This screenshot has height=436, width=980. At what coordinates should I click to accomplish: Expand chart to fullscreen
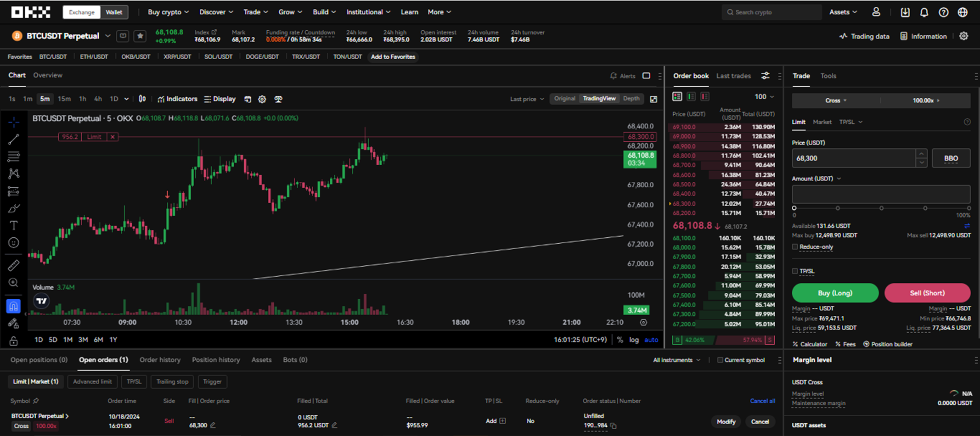pyautogui.click(x=653, y=99)
